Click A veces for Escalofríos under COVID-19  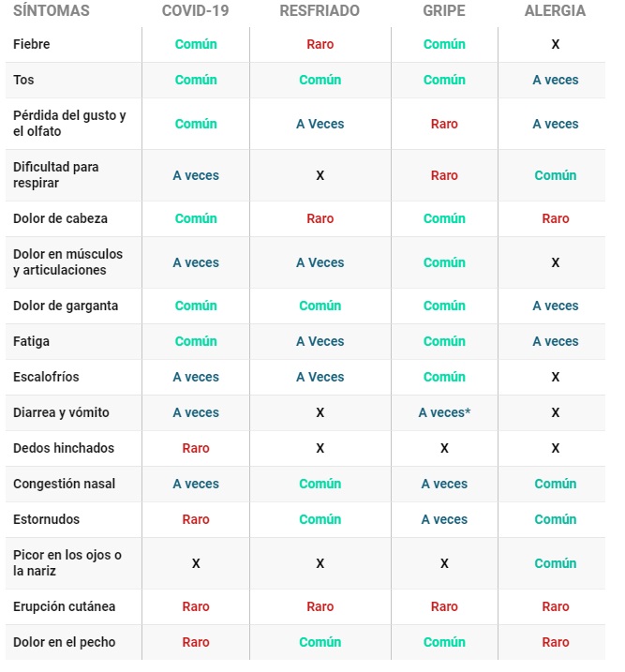(196, 377)
